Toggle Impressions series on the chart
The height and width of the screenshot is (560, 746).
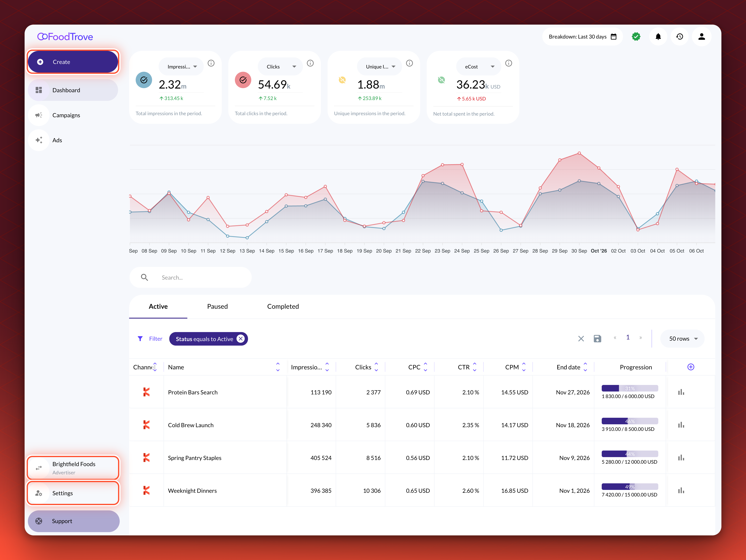pyautogui.click(x=144, y=80)
